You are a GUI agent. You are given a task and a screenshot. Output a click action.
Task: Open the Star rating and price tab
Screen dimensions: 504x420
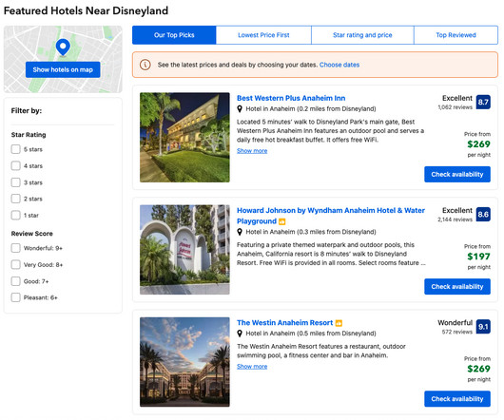pos(362,35)
